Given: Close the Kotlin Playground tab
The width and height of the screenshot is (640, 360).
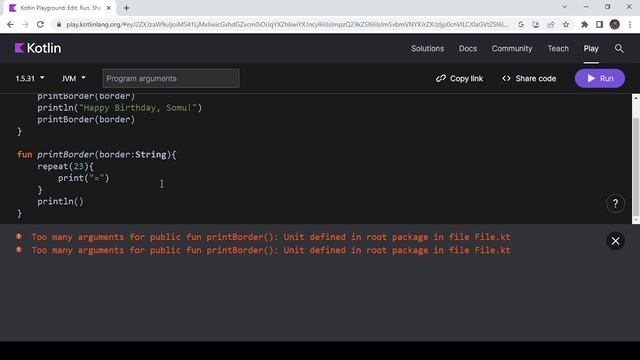Looking at the screenshot, I should coord(109,8).
